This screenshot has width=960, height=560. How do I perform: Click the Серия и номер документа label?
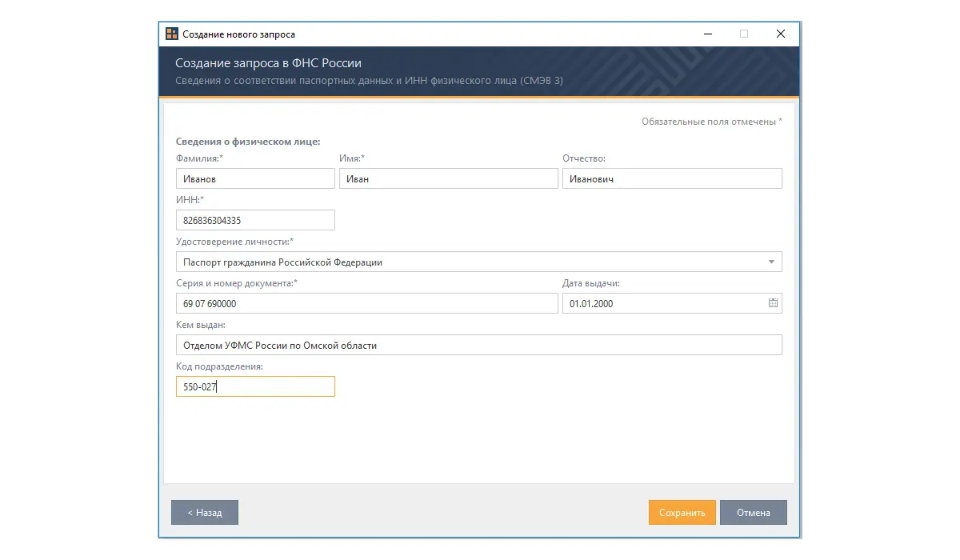237,283
